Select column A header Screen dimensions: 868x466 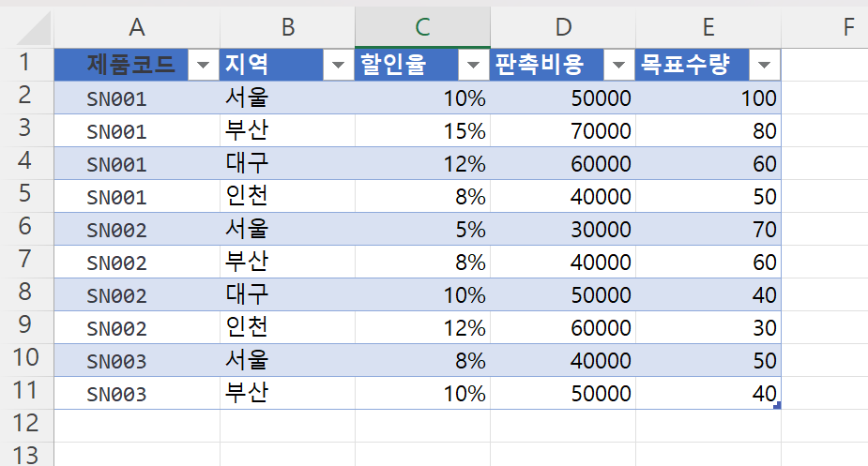[137, 27]
